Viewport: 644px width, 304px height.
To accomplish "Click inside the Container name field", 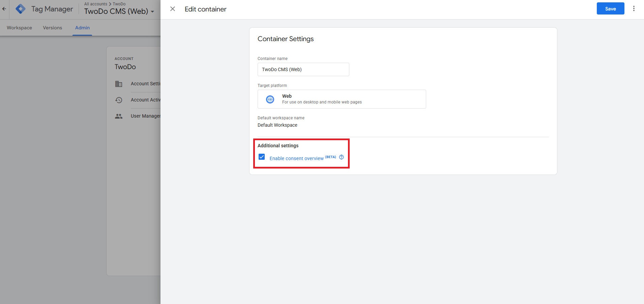I will pos(303,69).
